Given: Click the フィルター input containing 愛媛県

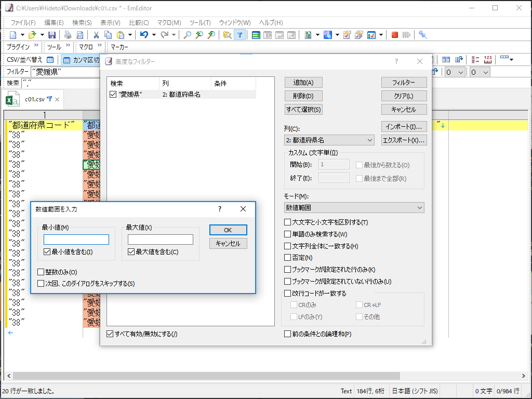Looking at the screenshot, I should click(68, 72).
